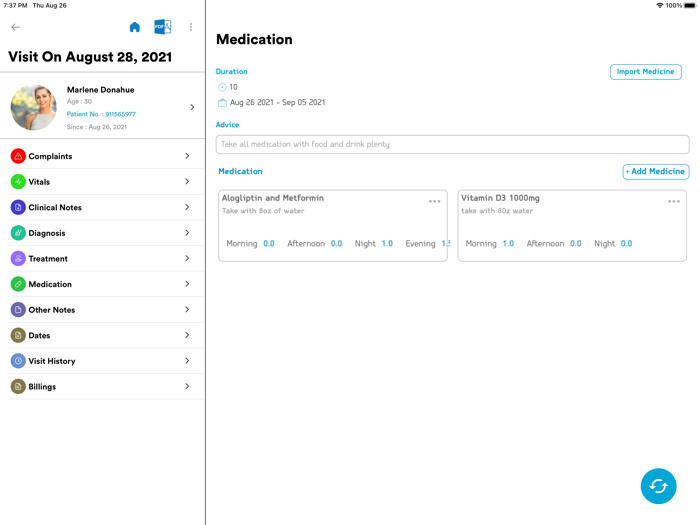700x525 pixels.
Task: Expand the Medication row chevron
Action: pos(187,283)
